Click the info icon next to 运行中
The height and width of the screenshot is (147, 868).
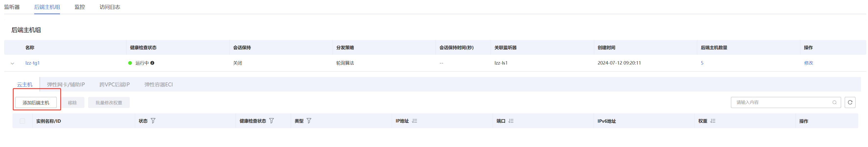click(152, 63)
